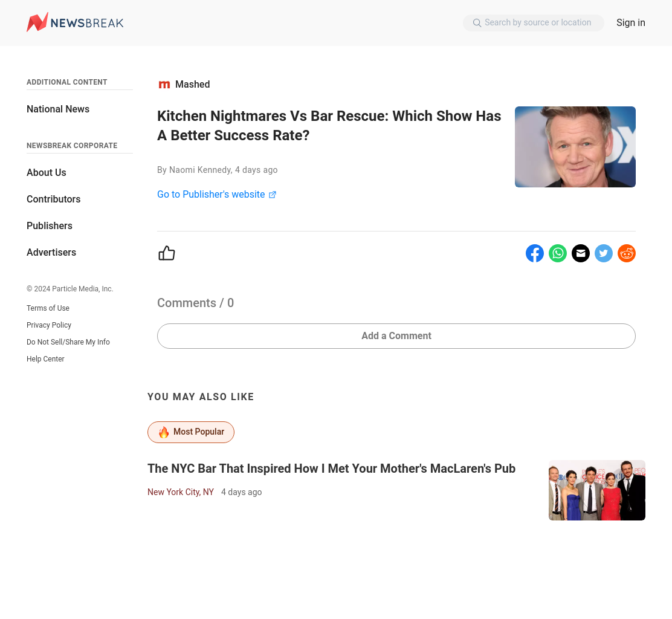Screen dimensions: 672x619
Task: Share article on Reddit
Action: (x=627, y=253)
